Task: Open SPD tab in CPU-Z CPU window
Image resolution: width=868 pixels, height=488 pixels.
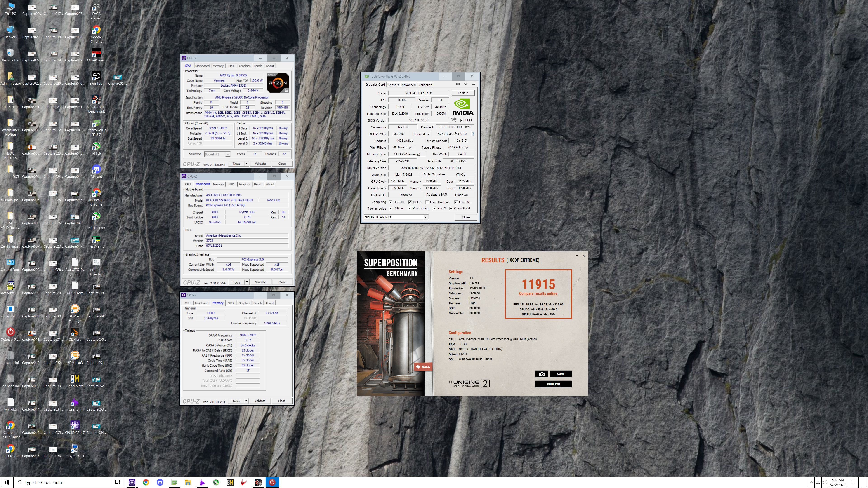Action: 231,66
